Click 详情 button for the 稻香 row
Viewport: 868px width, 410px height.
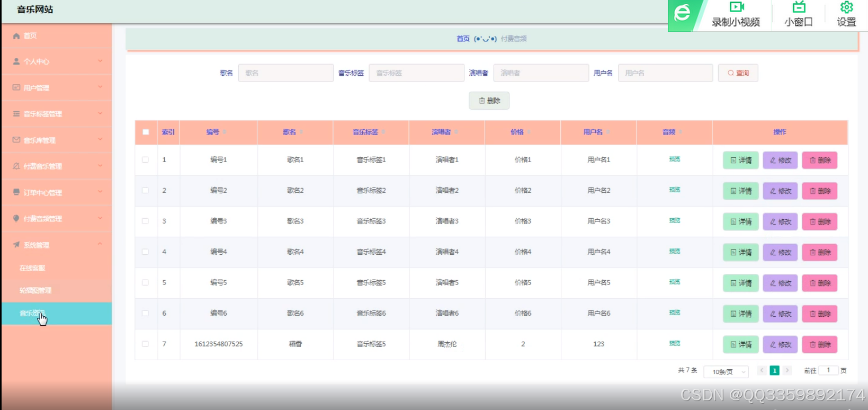(x=740, y=344)
